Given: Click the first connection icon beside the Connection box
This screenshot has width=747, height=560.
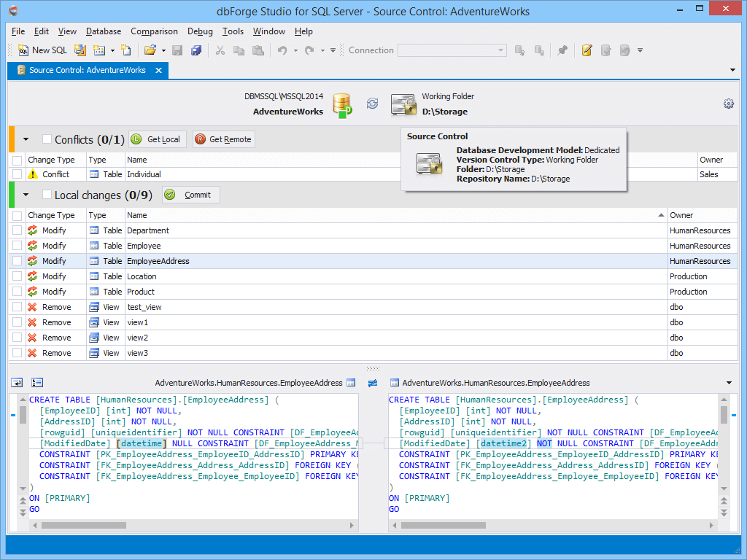Looking at the screenshot, I should coord(519,50).
